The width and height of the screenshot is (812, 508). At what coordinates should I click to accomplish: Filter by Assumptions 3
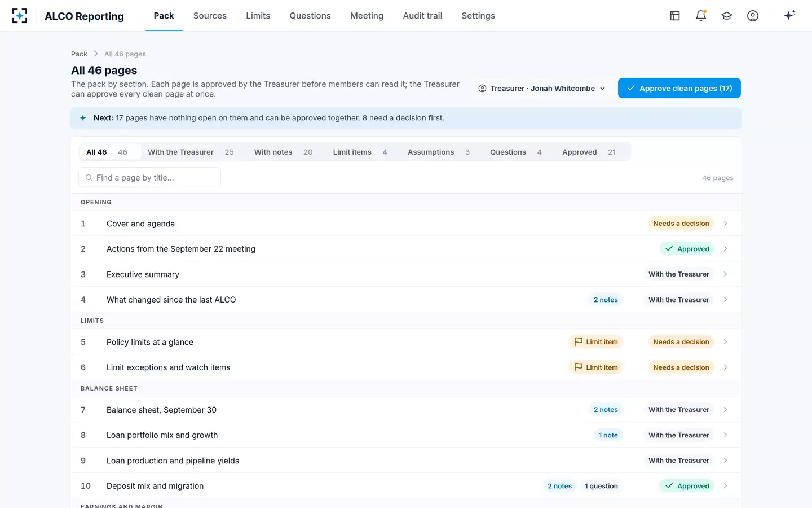tap(439, 152)
